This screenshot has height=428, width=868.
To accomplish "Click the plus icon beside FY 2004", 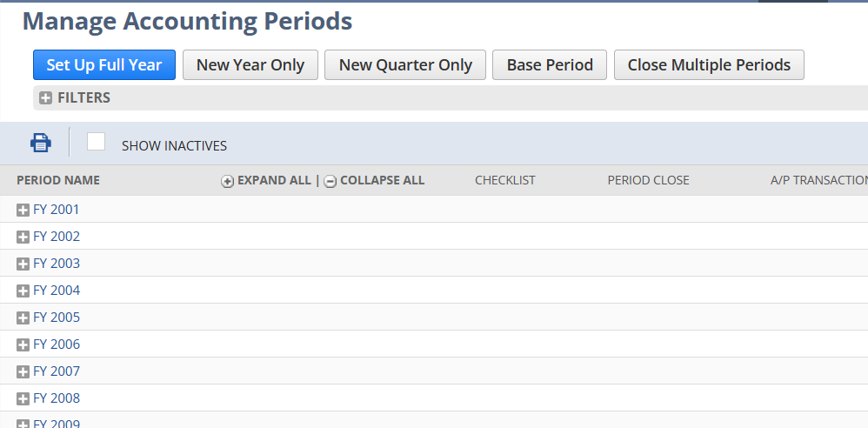I will click(x=23, y=291).
